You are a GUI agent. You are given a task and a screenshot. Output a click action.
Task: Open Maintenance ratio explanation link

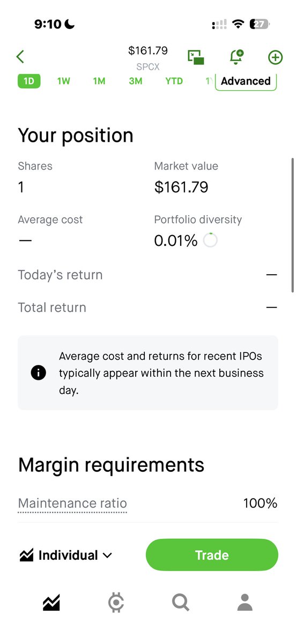coord(72,503)
